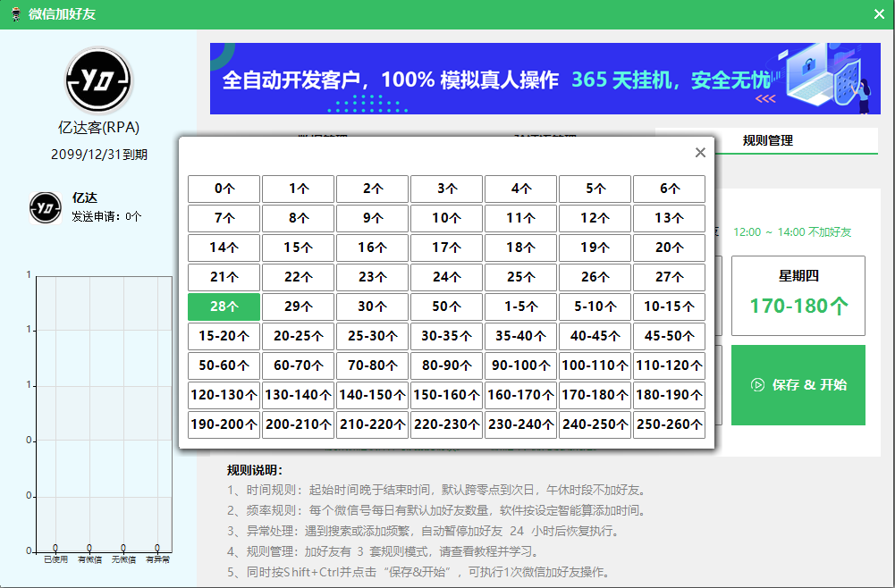
Task: Set range to 50-60个
Action: [x=224, y=365]
